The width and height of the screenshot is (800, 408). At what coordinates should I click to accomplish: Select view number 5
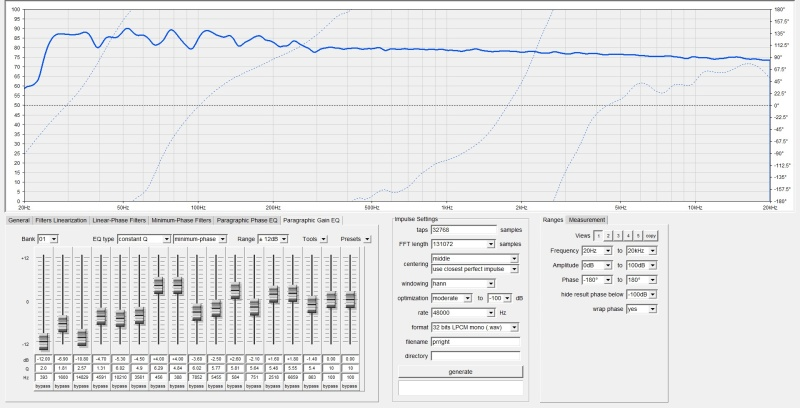tap(638, 234)
